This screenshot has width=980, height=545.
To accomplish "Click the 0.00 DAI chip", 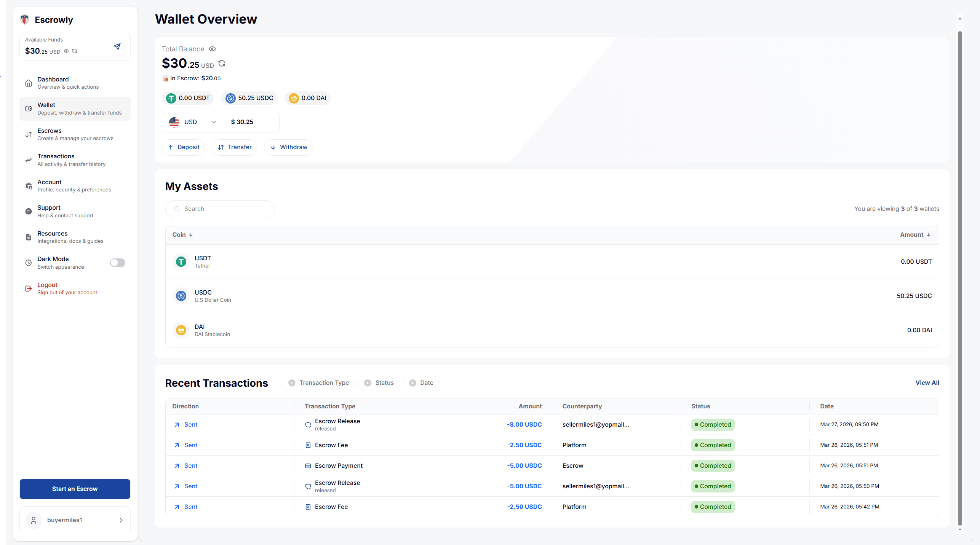I will pos(307,98).
